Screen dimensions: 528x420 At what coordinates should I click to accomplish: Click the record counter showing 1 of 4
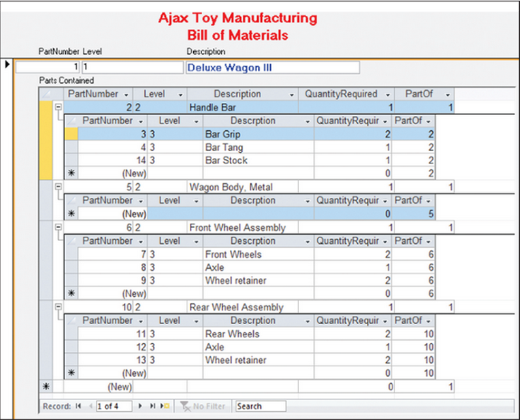tap(114, 406)
